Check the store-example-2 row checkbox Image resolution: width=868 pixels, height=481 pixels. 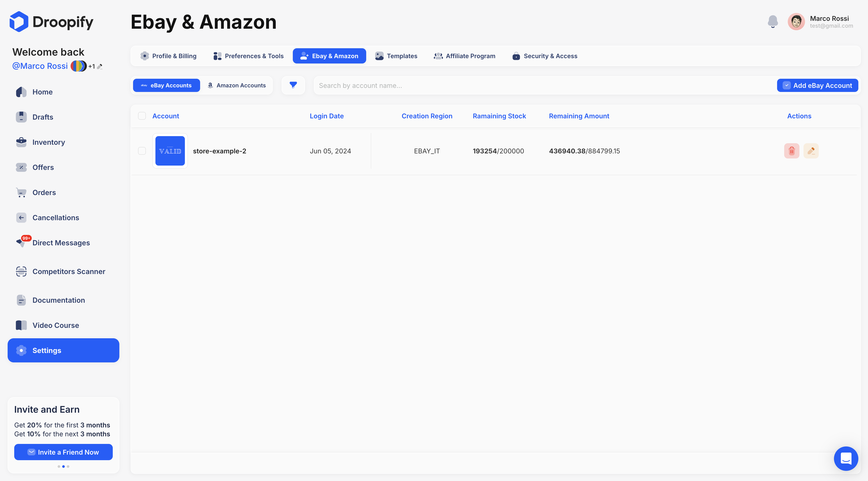click(x=142, y=151)
